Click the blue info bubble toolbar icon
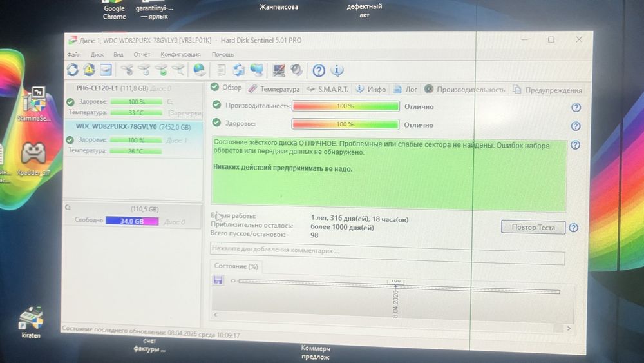 click(x=337, y=71)
